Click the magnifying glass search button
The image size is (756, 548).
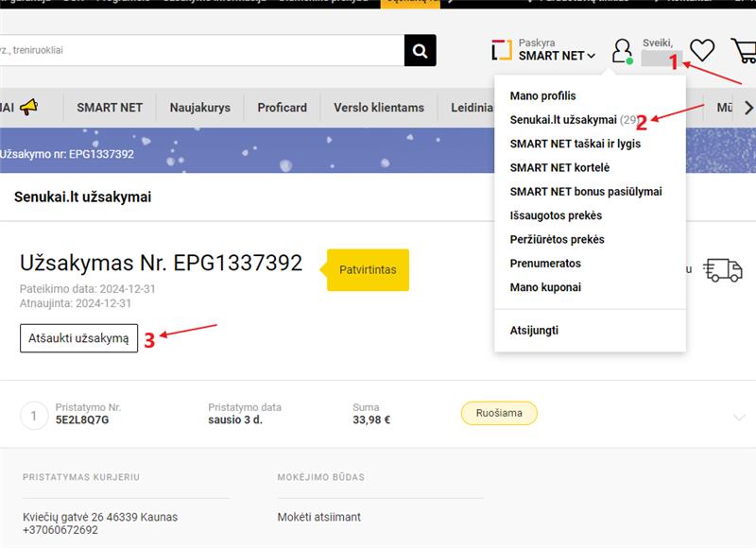(420, 50)
